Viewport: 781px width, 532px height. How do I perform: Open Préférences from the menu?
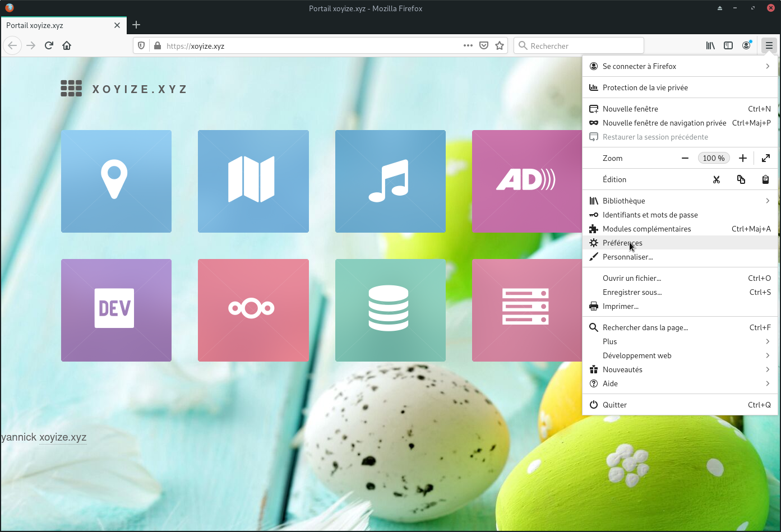coord(622,243)
